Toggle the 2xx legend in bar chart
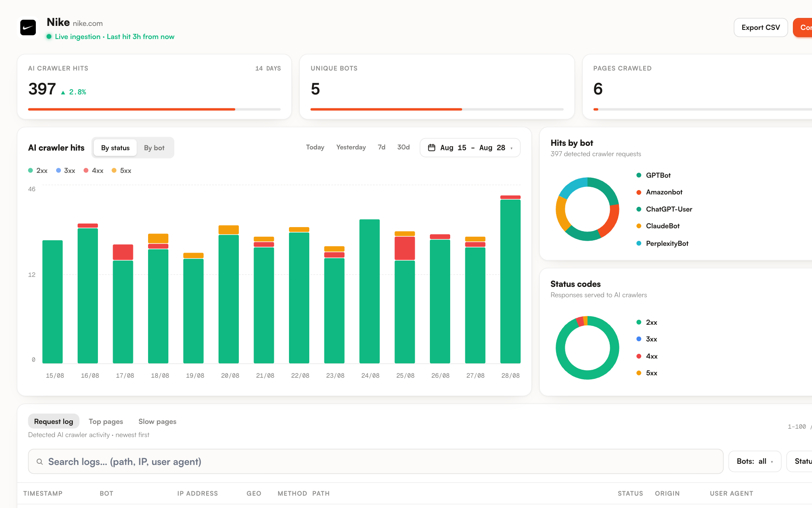The image size is (812, 508). [38, 171]
